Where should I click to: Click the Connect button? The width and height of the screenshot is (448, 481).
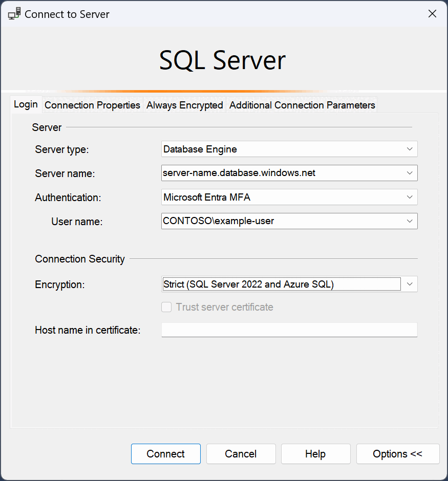coord(166,454)
